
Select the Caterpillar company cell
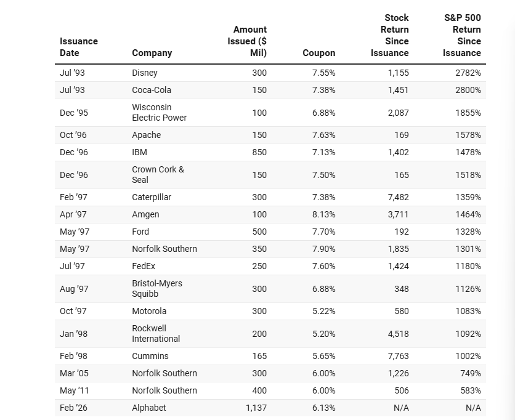point(152,197)
